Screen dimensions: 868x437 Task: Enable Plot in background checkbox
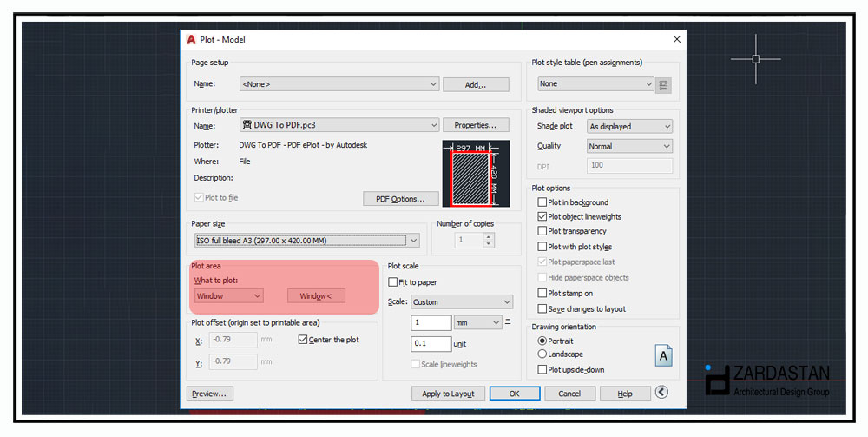point(542,202)
